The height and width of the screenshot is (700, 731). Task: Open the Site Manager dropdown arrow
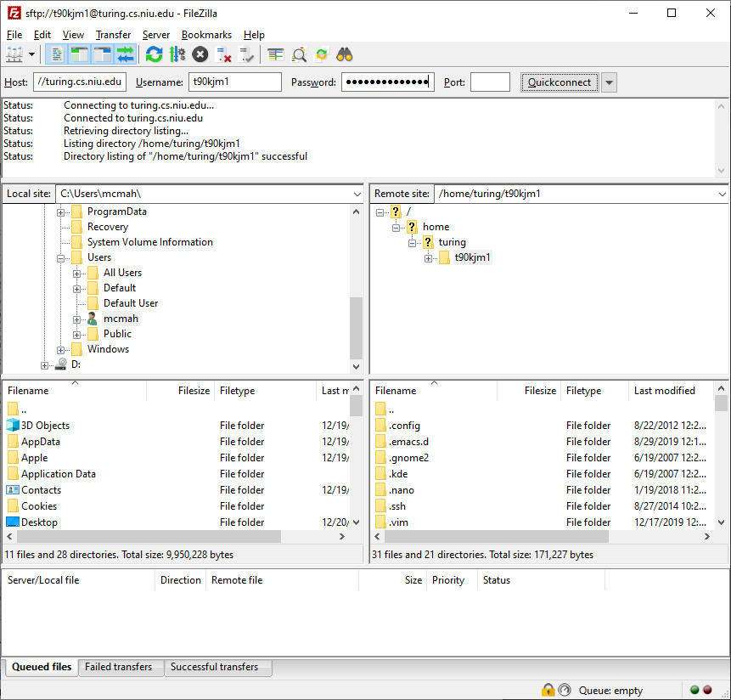click(x=31, y=54)
